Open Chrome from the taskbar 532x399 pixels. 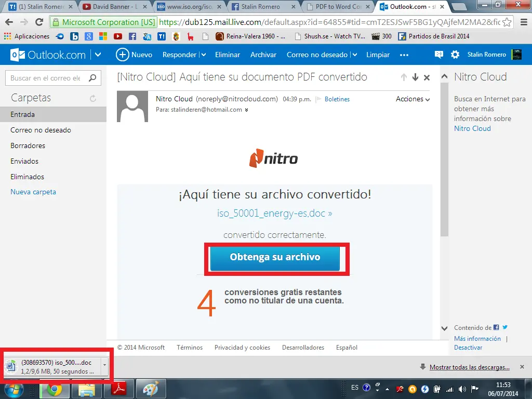point(54,389)
